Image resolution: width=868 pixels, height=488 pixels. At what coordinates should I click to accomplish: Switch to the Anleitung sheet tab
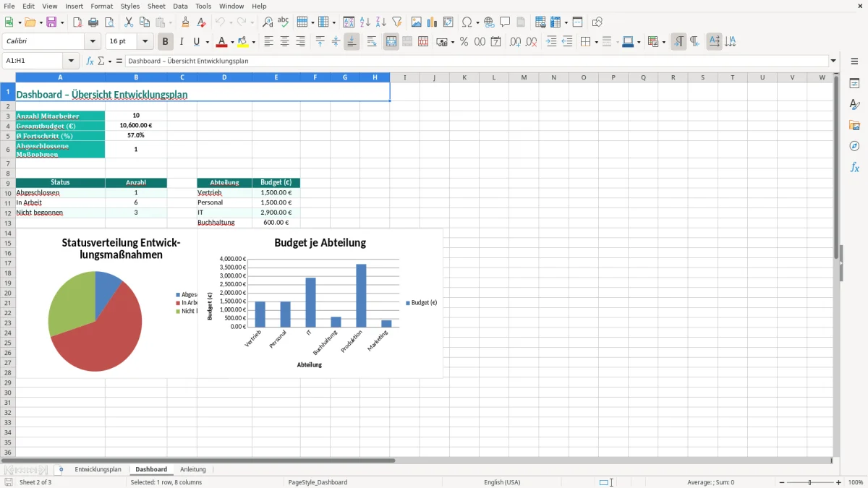click(x=193, y=469)
